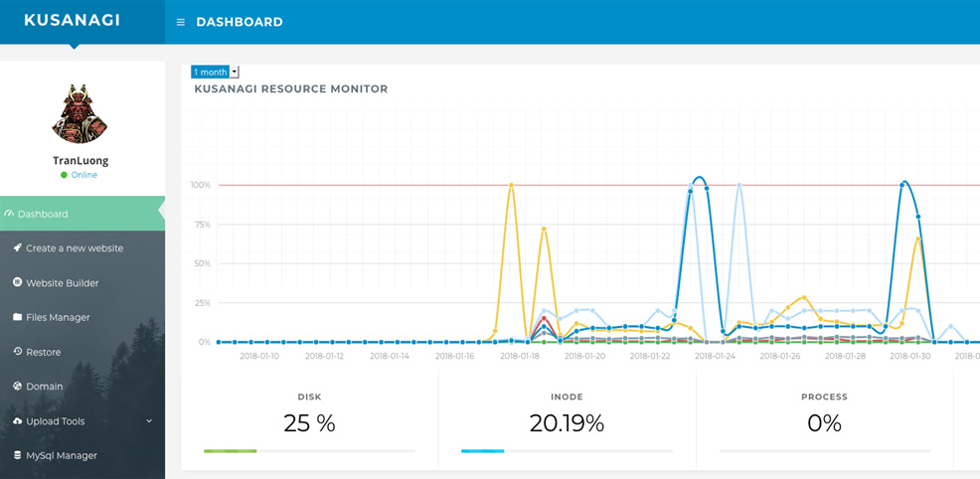Image resolution: width=980 pixels, height=479 pixels.
Task: Click the globe icon beside Domain
Action: point(18,387)
